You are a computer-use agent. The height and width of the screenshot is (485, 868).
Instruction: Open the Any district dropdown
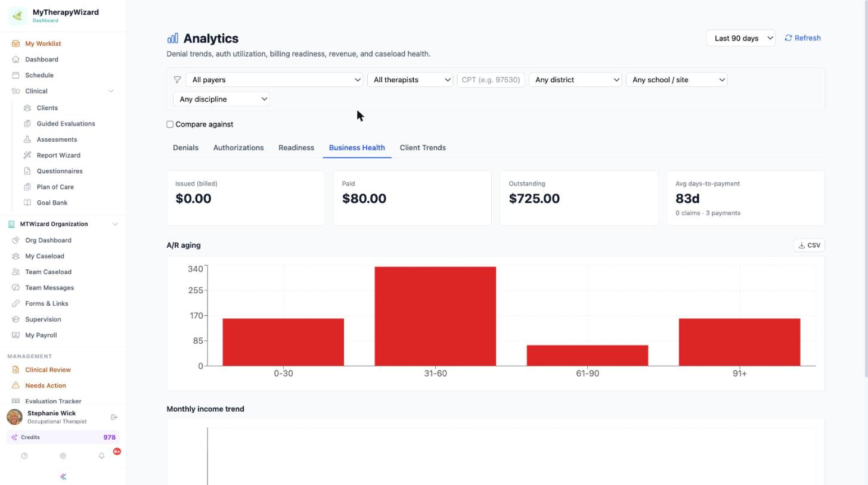coord(575,80)
